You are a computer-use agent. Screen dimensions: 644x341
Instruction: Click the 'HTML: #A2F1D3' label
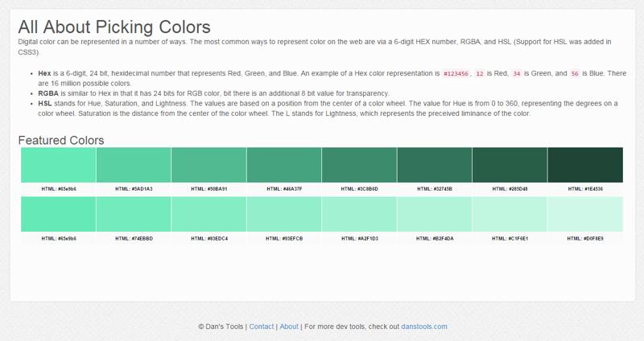point(359,238)
